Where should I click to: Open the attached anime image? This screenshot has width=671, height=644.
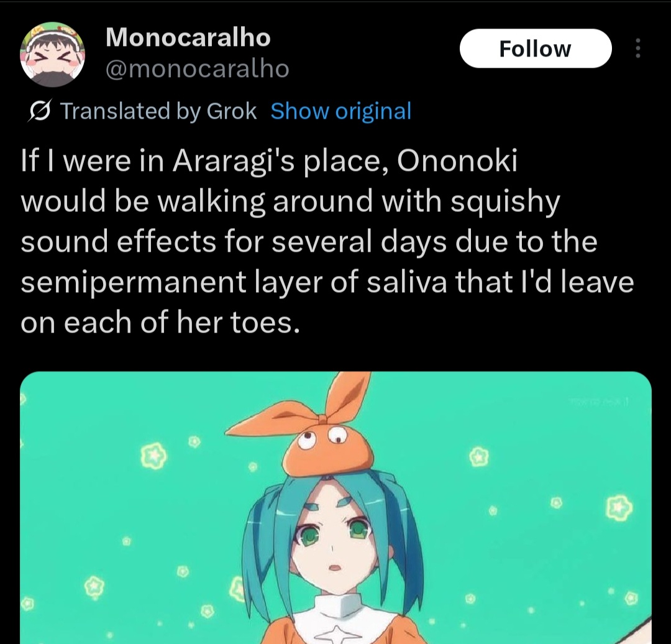(335, 508)
